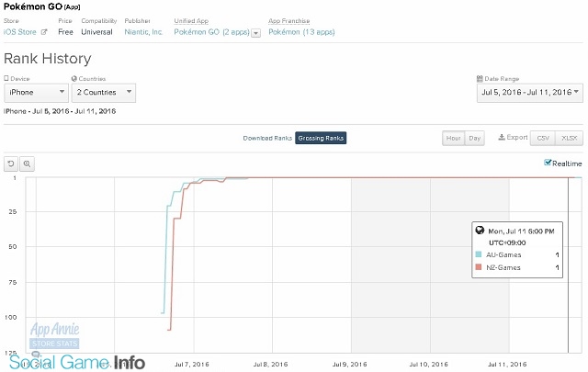Switch to Download Ranks tab

[x=267, y=138]
